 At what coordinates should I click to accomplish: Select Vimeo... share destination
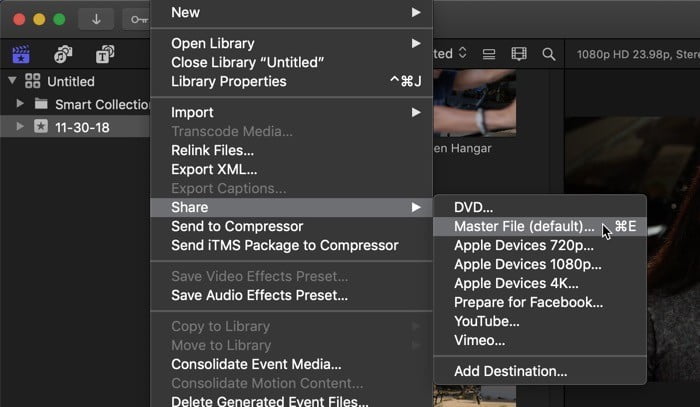click(x=540, y=341)
